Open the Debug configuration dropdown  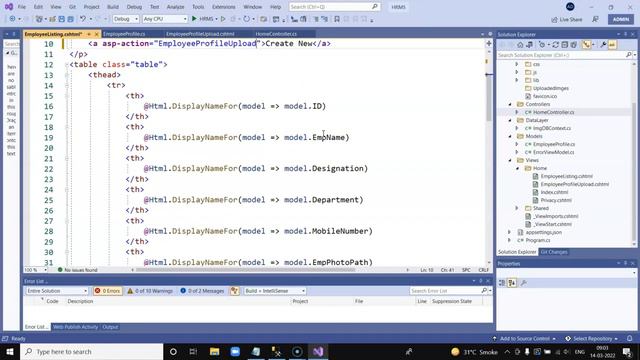(126, 19)
